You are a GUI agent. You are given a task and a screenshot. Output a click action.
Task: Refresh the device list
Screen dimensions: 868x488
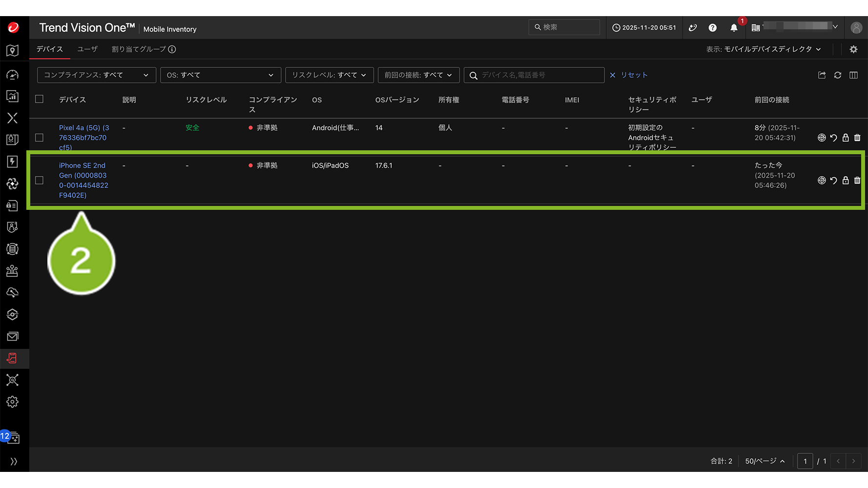pos(837,75)
